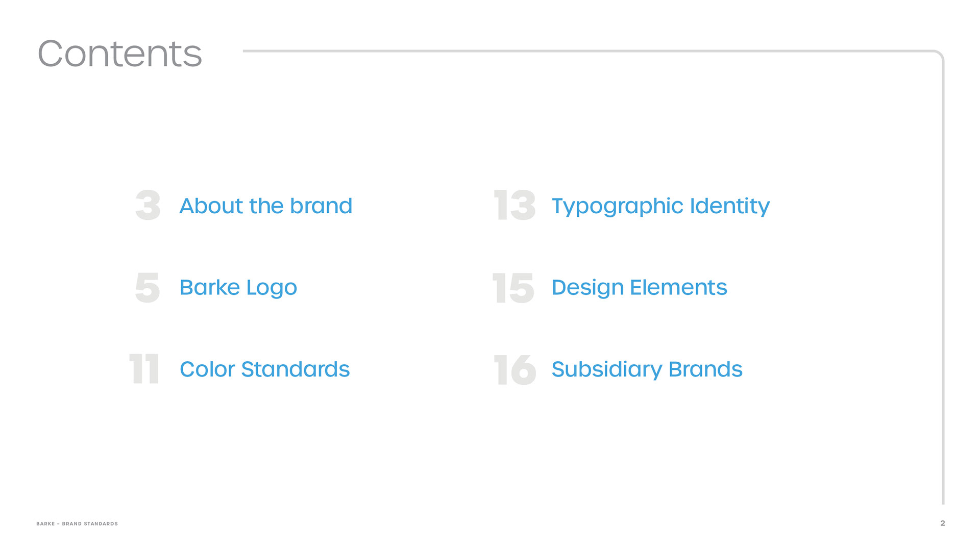Click the large gray page number 16
Image resolution: width=980 pixels, height=551 pixels.
[x=515, y=369]
